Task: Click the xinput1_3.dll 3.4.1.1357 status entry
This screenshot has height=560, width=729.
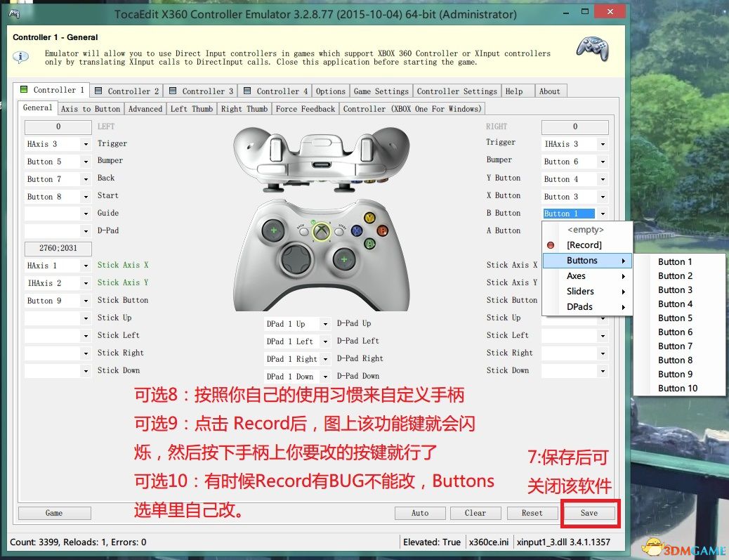Action: [x=563, y=542]
